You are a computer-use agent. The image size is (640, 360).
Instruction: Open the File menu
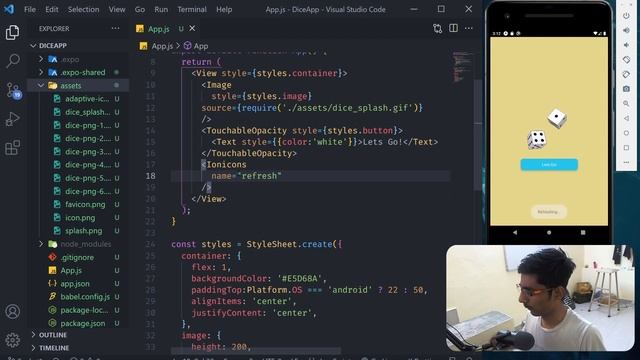point(30,9)
